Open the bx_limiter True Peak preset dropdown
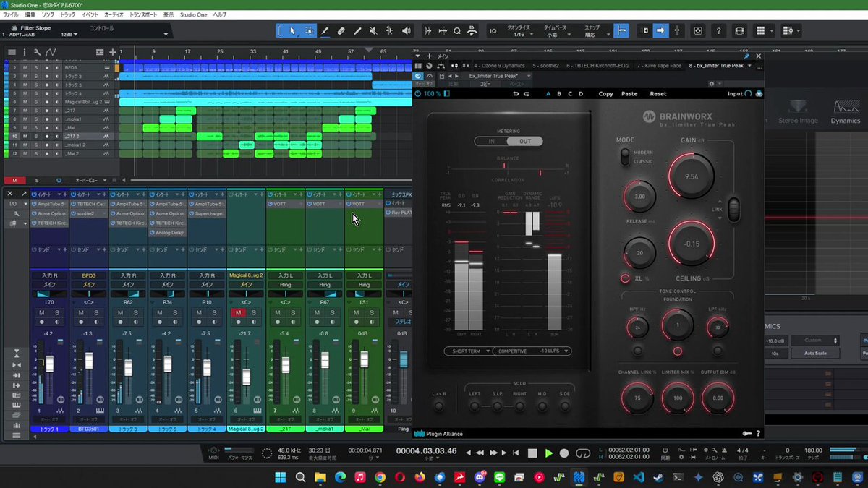The width and height of the screenshot is (868, 488). (x=501, y=75)
